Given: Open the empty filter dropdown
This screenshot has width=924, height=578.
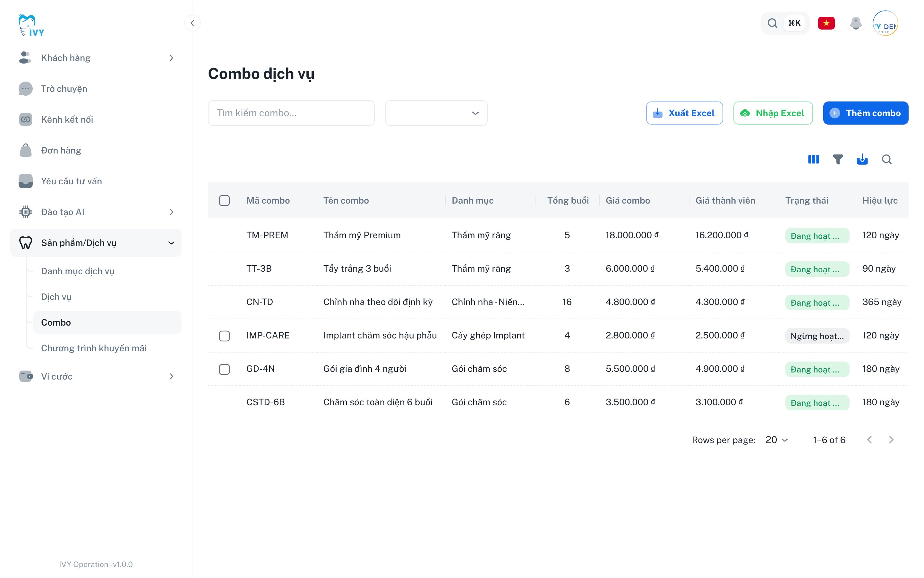Looking at the screenshot, I should (436, 113).
